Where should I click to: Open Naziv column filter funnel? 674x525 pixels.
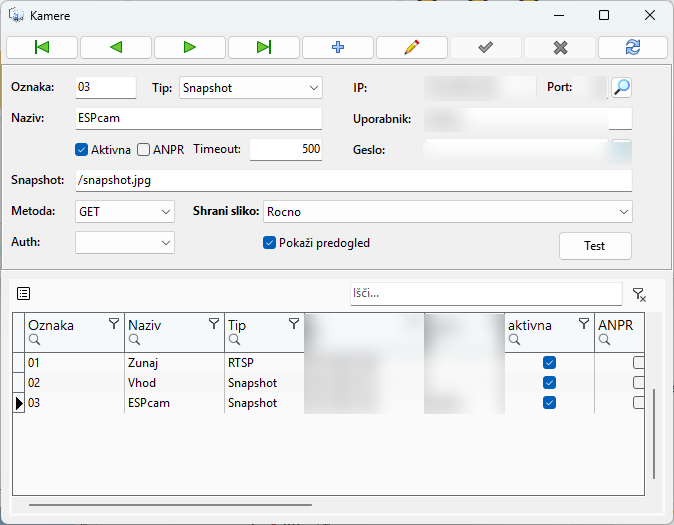tap(214, 324)
